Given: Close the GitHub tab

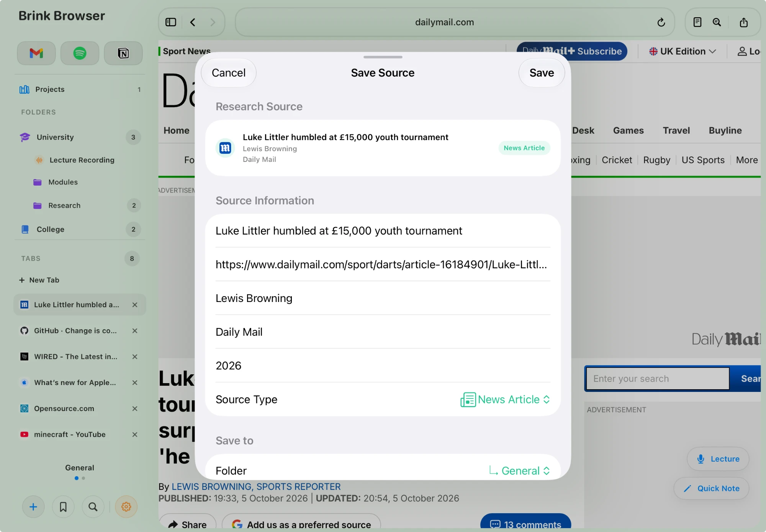Looking at the screenshot, I should click(135, 331).
